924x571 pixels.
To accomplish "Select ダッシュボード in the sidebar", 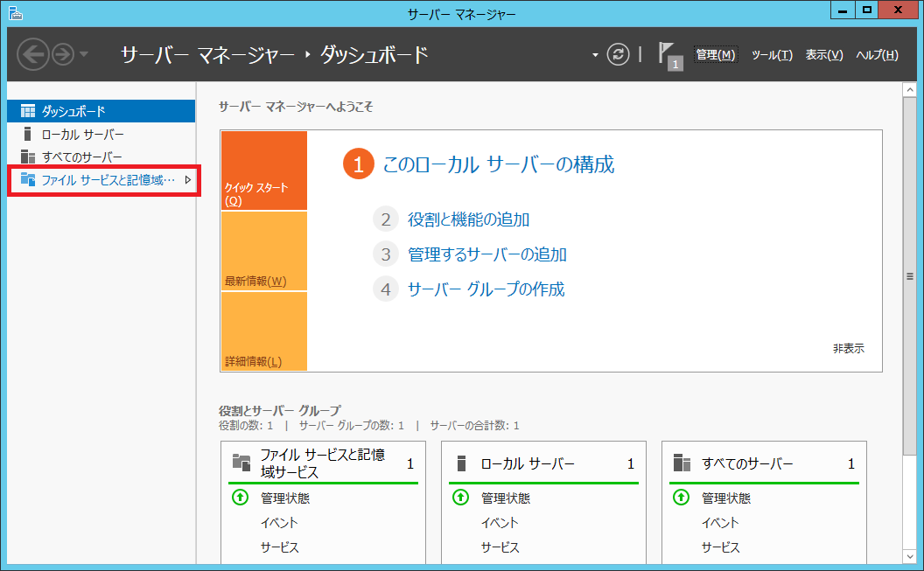I will [x=73, y=111].
